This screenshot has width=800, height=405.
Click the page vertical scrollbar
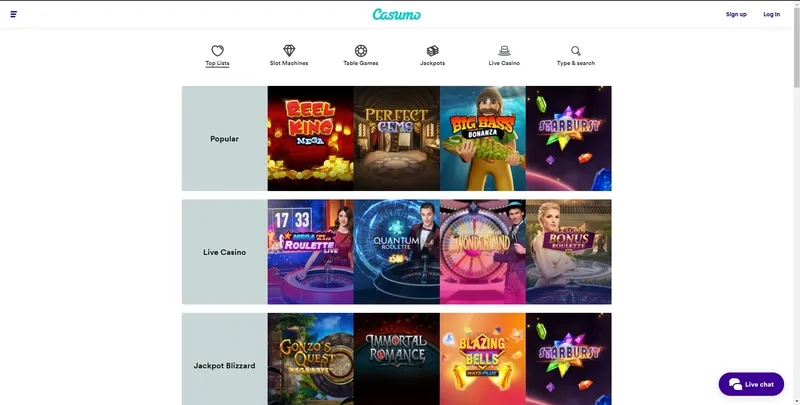tap(796, 202)
